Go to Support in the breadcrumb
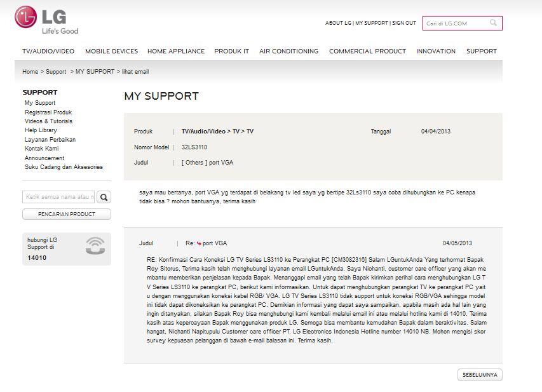Image resolution: width=542 pixels, height=392 pixels. click(x=56, y=72)
